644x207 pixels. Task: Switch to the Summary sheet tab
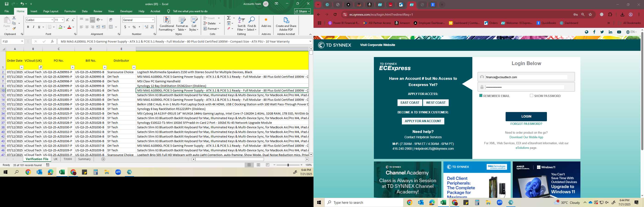(84, 159)
